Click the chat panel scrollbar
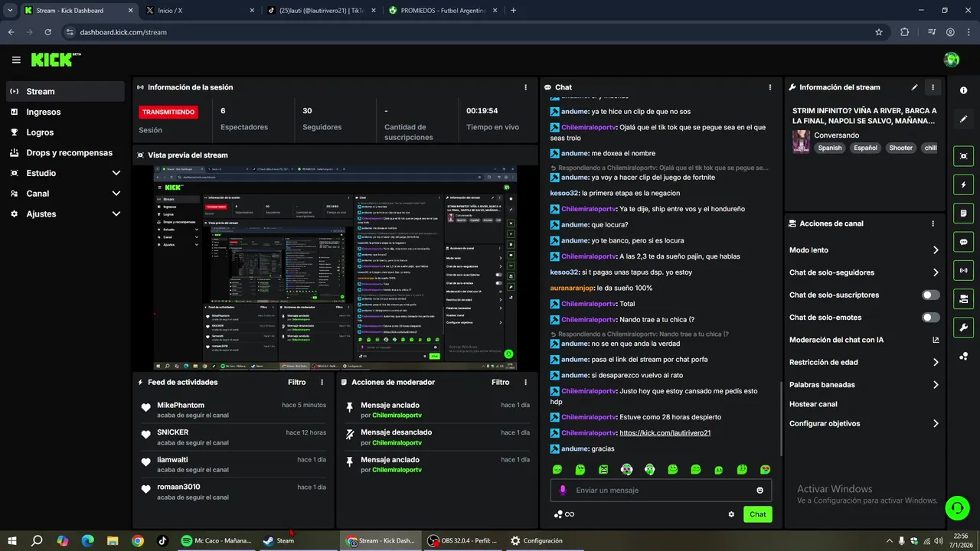980x551 pixels. point(780,417)
